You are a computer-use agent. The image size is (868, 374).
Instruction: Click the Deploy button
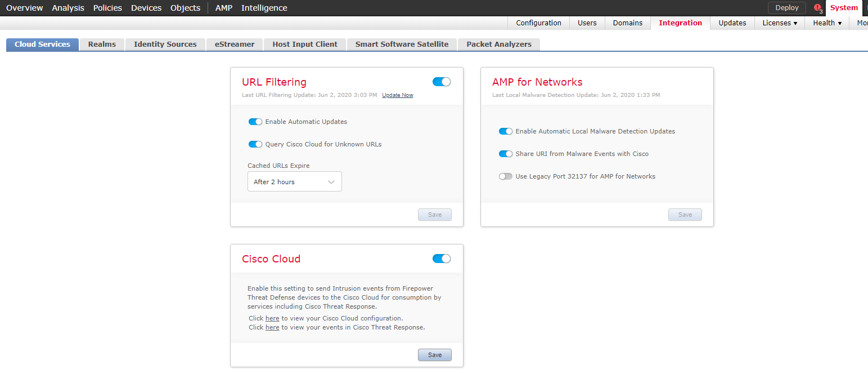click(x=786, y=8)
